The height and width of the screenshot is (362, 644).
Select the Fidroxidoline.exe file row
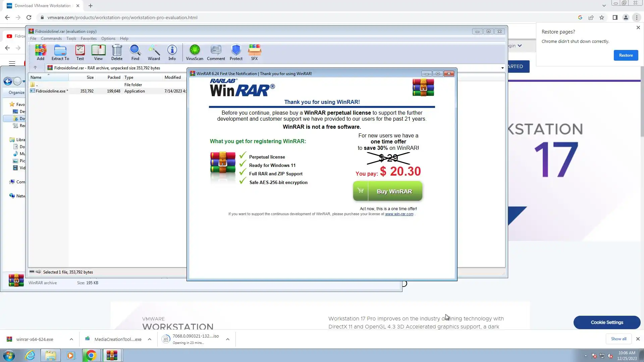point(51,91)
